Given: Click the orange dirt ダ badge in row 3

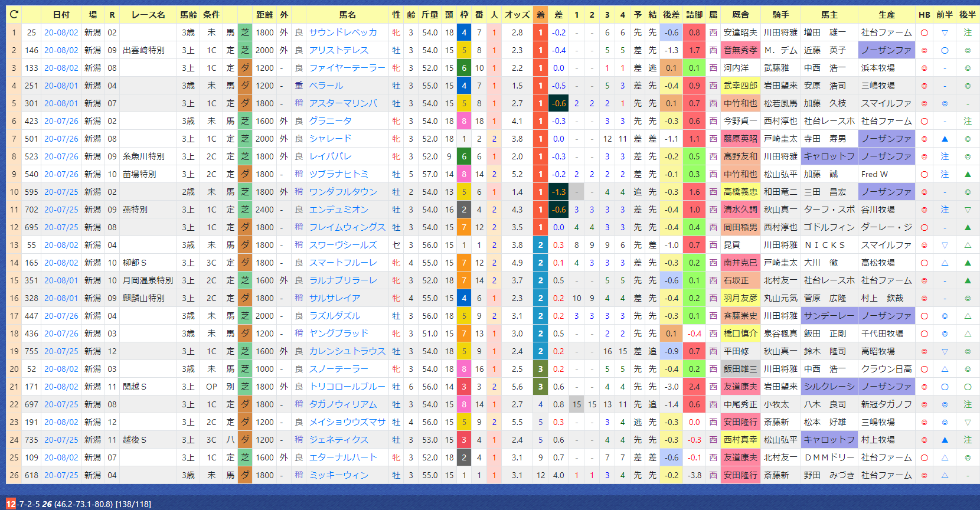Looking at the screenshot, I should click(245, 68).
